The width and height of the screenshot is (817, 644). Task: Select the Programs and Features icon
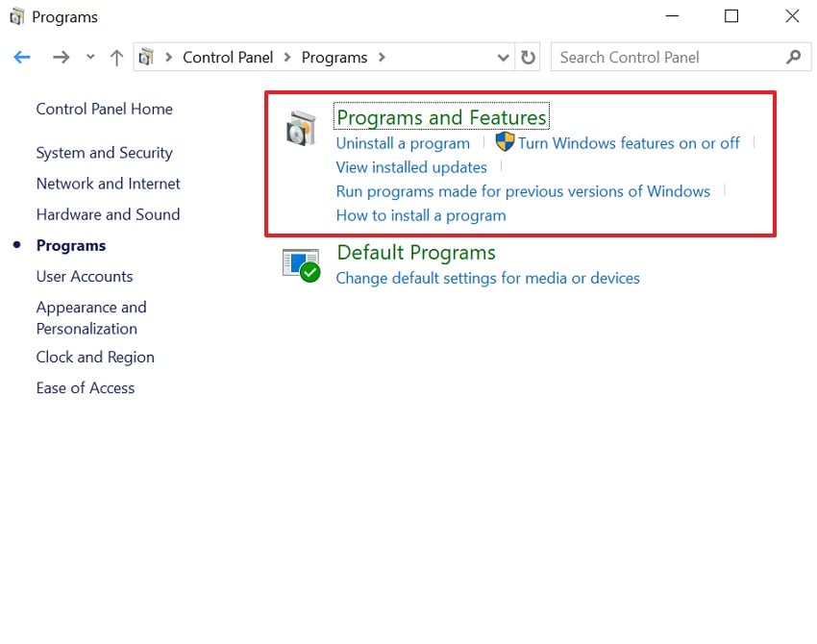tap(302, 126)
